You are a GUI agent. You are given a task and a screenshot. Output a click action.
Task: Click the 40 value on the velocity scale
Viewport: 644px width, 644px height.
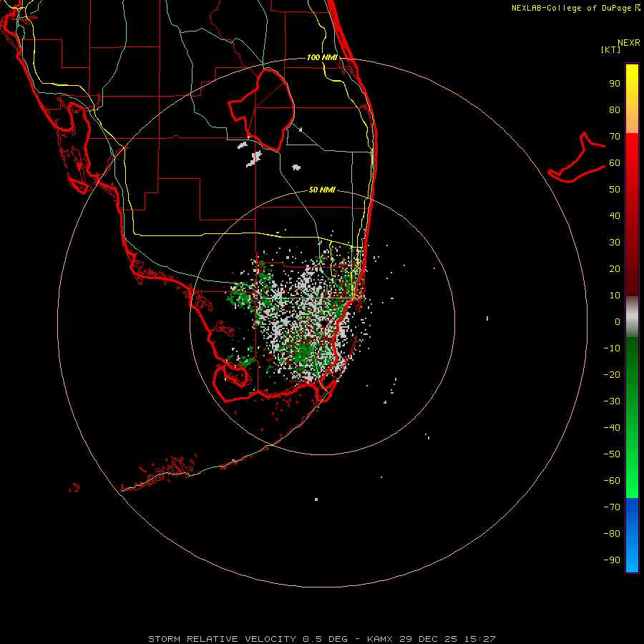(x=615, y=216)
